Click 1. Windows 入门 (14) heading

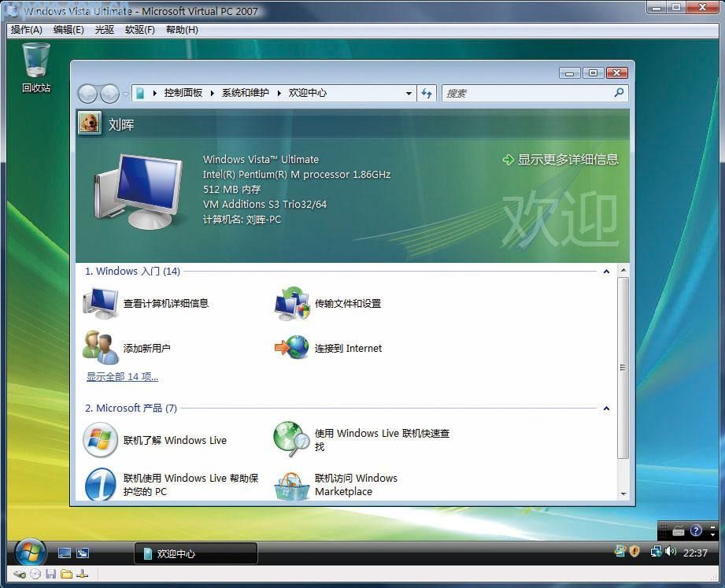pos(132,272)
